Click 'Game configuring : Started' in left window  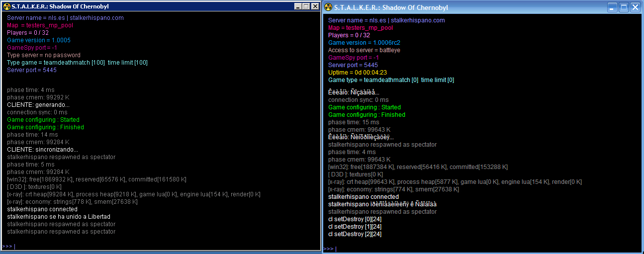(43, 120)
